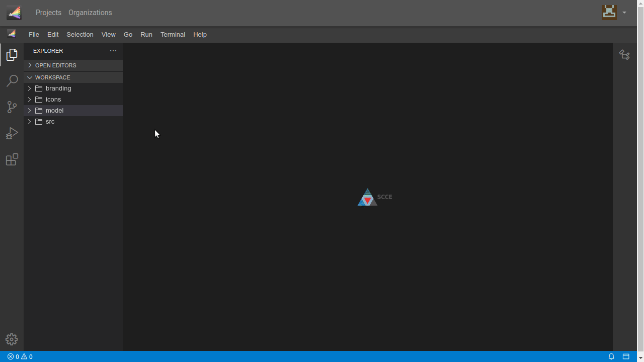Open Explorer more actions ellipsis
Image resolution: width=644 pixels, height=362 pixels.
(x=113, y=51)
